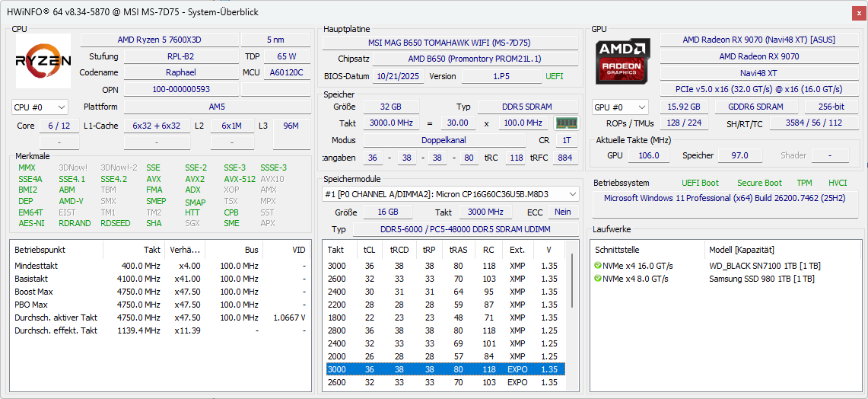Select the highlighted 3000 EXPO timing row

[444, 369]
